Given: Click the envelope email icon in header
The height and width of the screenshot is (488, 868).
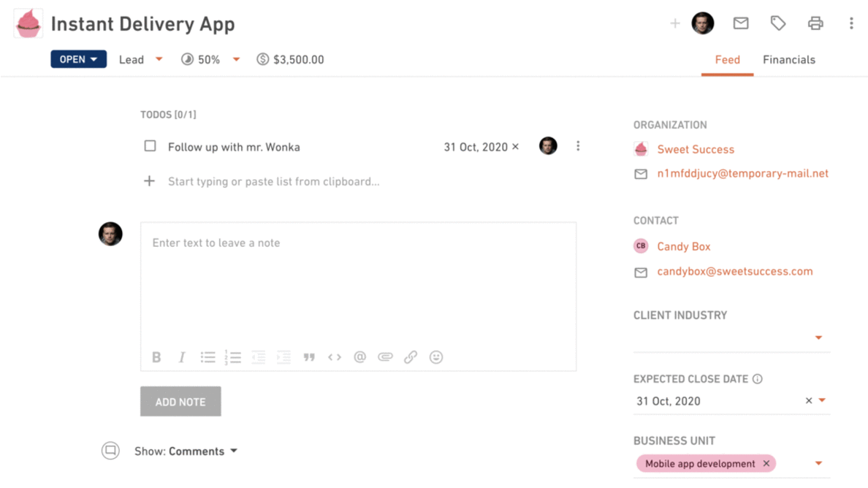Looking at the screenshot, I should 741,23.
